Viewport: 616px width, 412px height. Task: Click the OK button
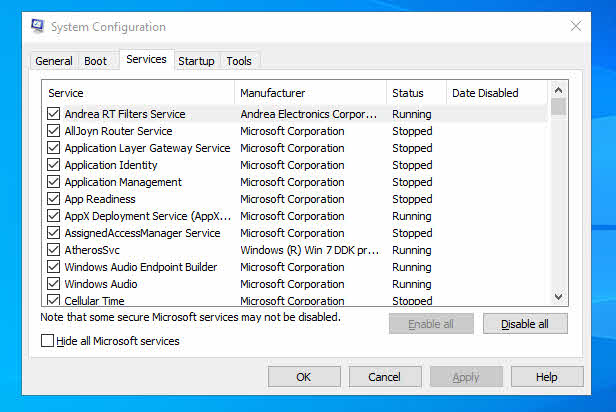(x=304, y=377)
